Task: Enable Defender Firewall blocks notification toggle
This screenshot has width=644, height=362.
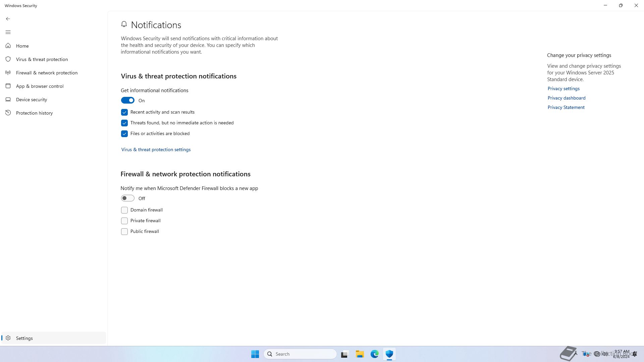Action: 127,198
